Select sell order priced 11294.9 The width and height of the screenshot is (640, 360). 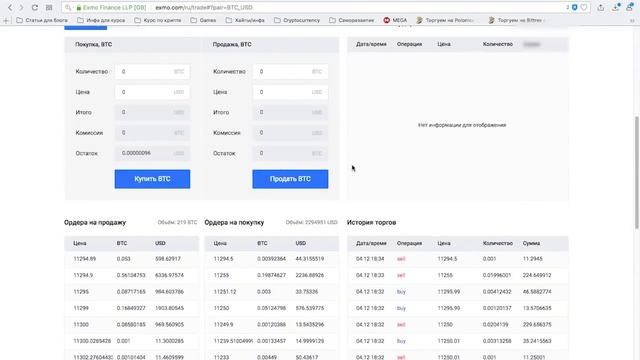pos(131,275)
